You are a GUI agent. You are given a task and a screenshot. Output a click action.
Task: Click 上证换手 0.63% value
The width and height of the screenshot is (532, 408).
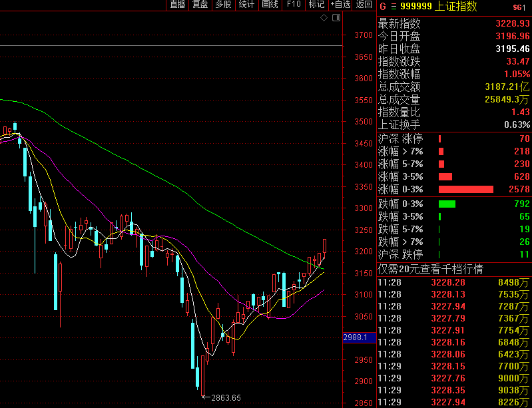click(x=517, y=125)
